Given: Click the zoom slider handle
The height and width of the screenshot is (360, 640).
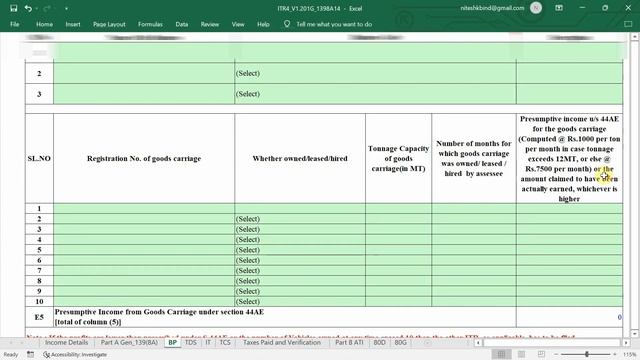Looking at the screenshot, I should click(x=587, y=354).
